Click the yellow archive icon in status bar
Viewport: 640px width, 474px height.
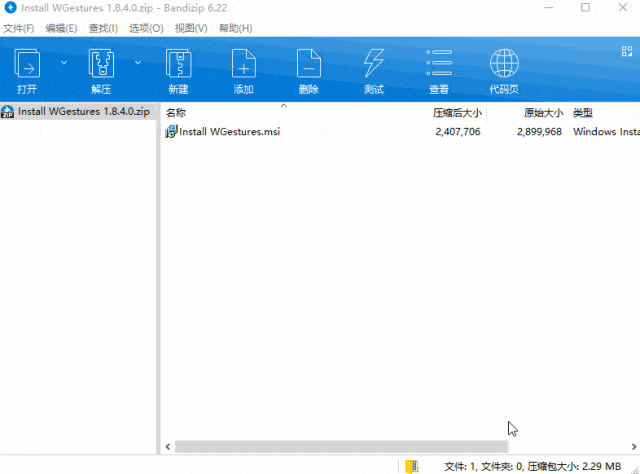tap(412, 466)
